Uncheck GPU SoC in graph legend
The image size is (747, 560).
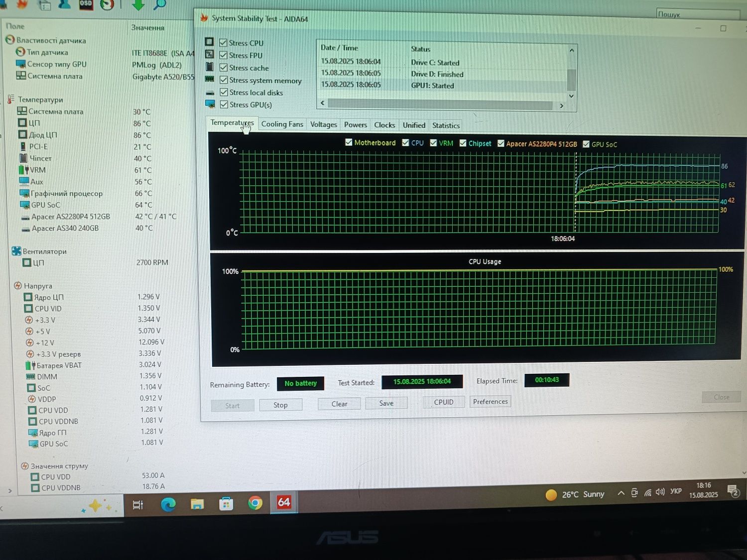pos(586,144)
